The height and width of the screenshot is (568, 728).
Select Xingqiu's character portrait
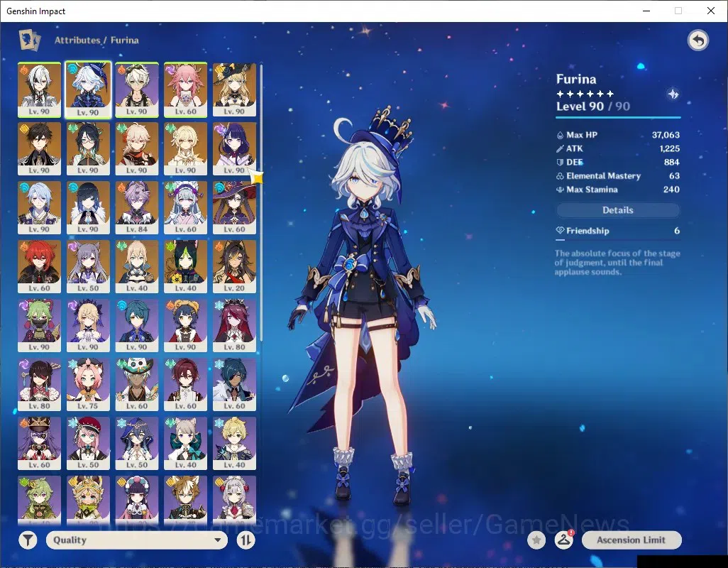point(136,326)
